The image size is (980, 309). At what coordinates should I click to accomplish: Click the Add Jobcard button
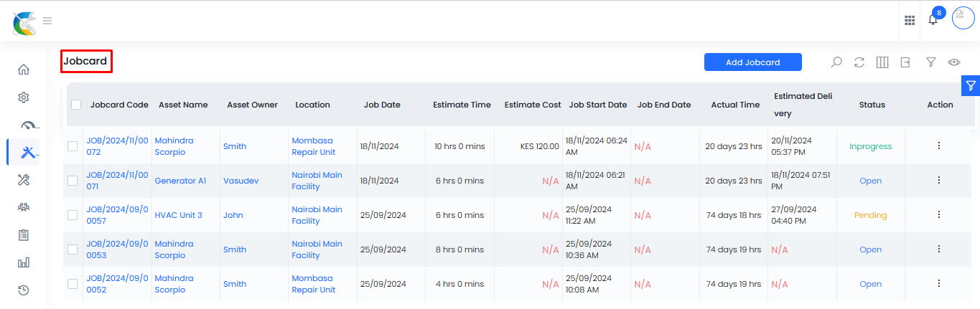752,62
